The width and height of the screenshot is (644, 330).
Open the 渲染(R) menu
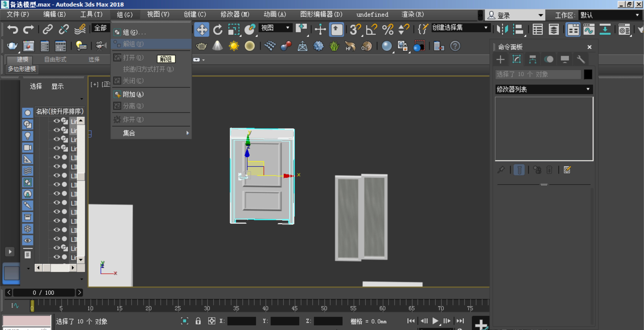click(x=413, y=14)
